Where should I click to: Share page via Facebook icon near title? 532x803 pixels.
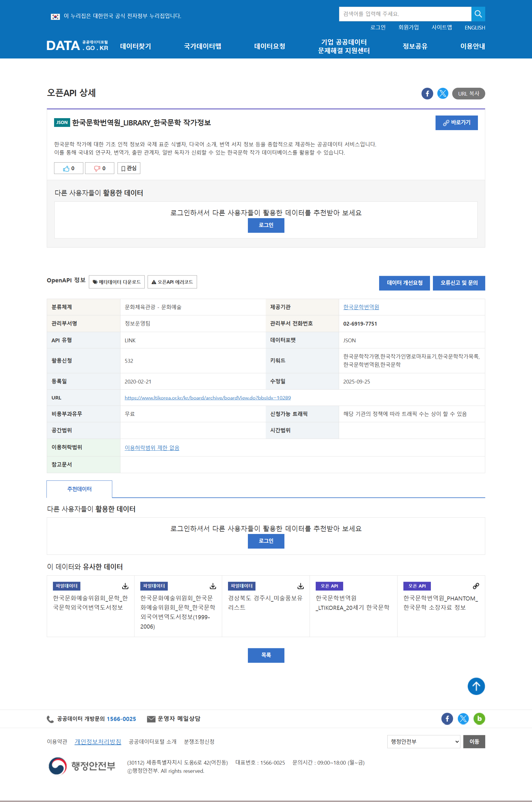(x=427, y=94)
